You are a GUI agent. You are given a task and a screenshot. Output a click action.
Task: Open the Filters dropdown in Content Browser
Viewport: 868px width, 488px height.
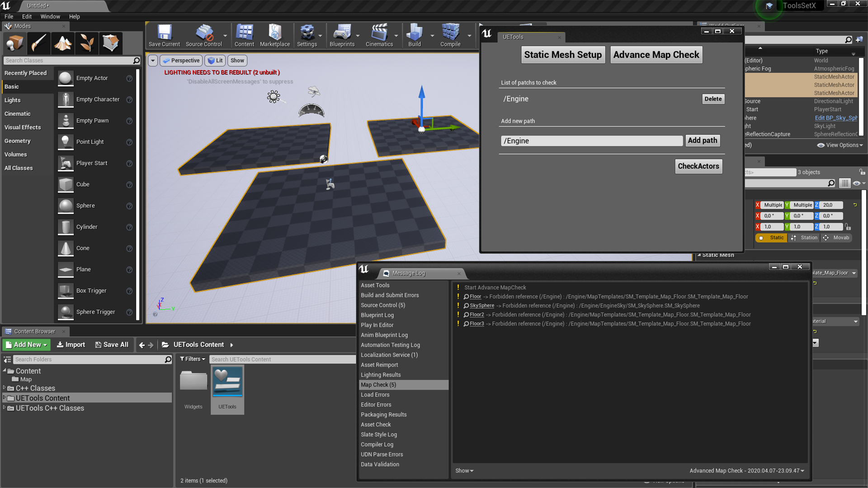pyautogui.click(x=193, y=359)
